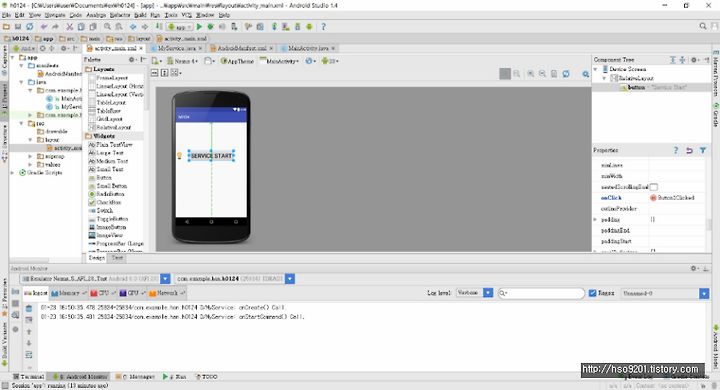Click the logcat Up the stack trace arrow
Image resolution: width=720 pixels, height=390 pixels.
pos(29,332)
